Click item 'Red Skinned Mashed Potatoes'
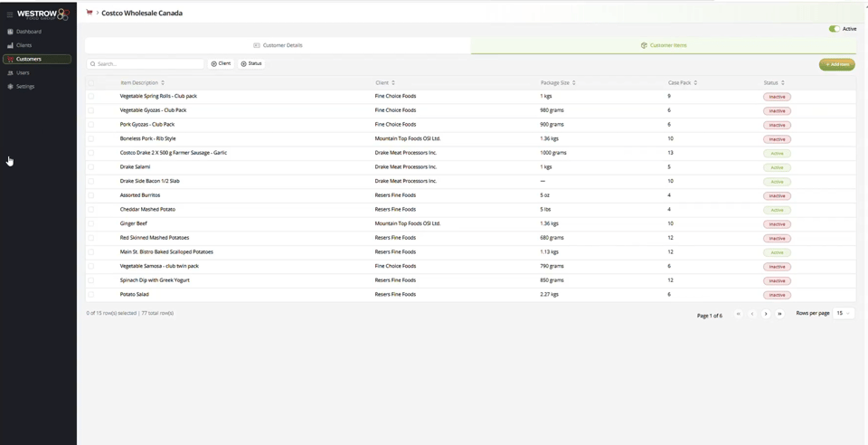This screenshot has height=445, width=868. point(155,238)
